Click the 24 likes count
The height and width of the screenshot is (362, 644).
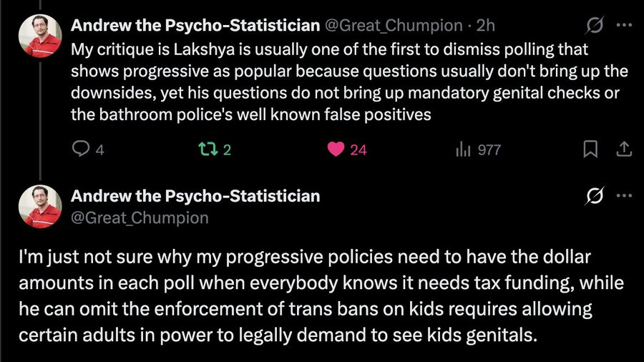pyautogui.click(x=358, y=149)
